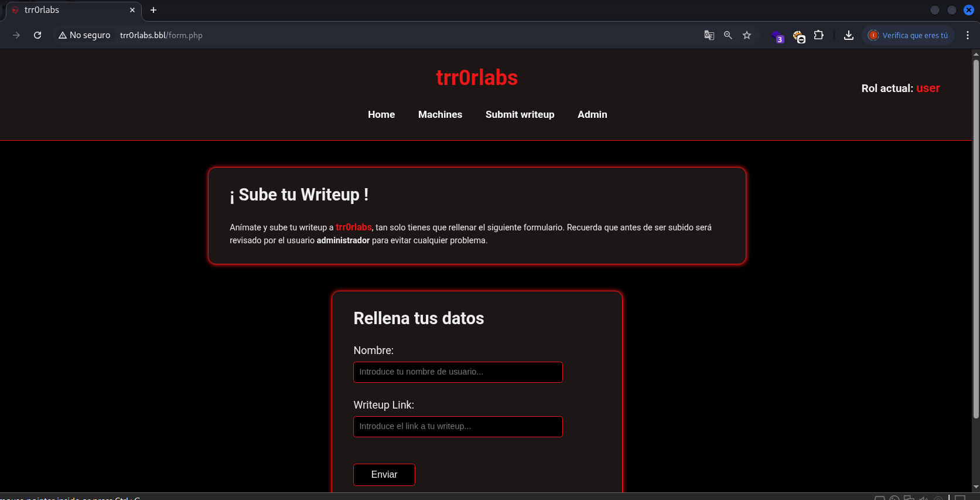The image size is (980, 500).
Task: Bookmark this page with the star icon
Action: click(x=747, y=35)
